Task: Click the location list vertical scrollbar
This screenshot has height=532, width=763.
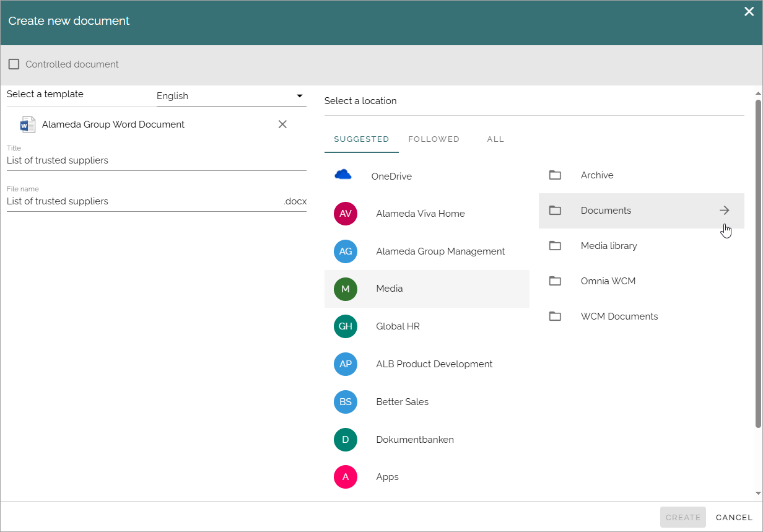Action: tap(758, 263)
